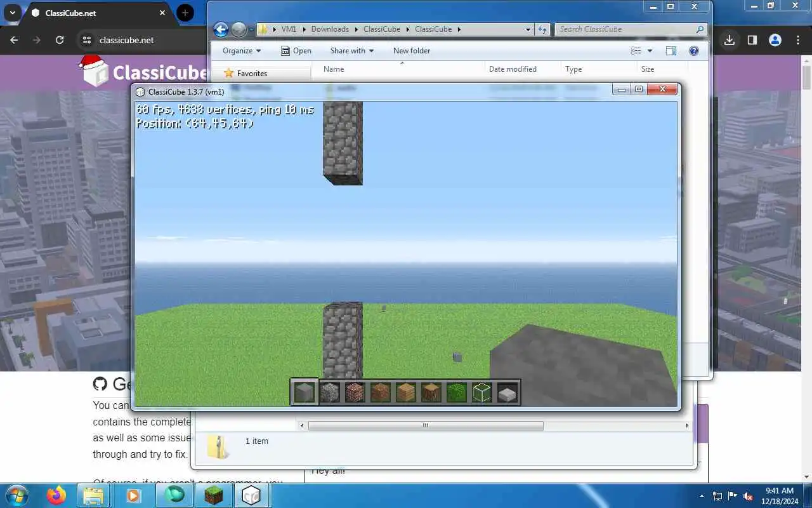
Task: Select the cobblestone block in the hotbar
Action: [x=330, y=392]
